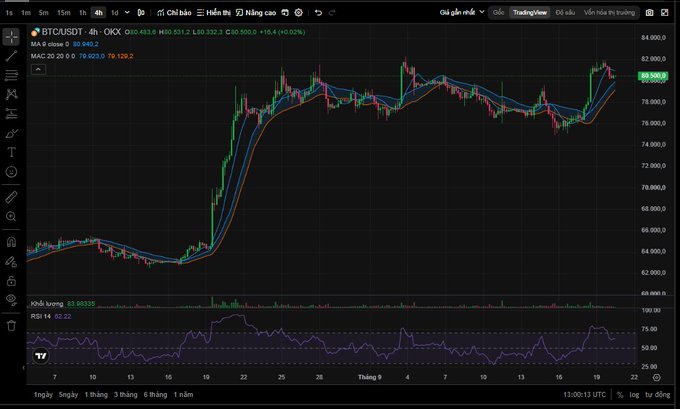The height and width of the screenshot is (409, 680).
Task: Select the trend line drawing tool
Action: [x=11, y=56]
